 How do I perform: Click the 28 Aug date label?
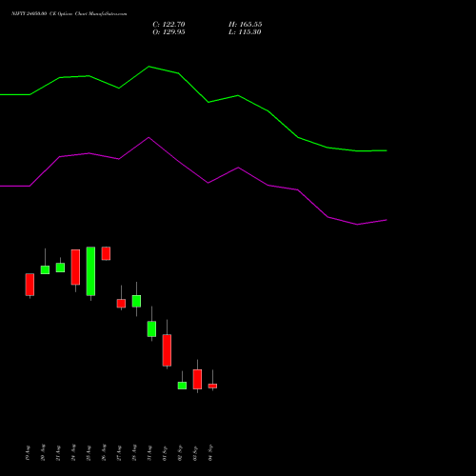coord(134,453)
